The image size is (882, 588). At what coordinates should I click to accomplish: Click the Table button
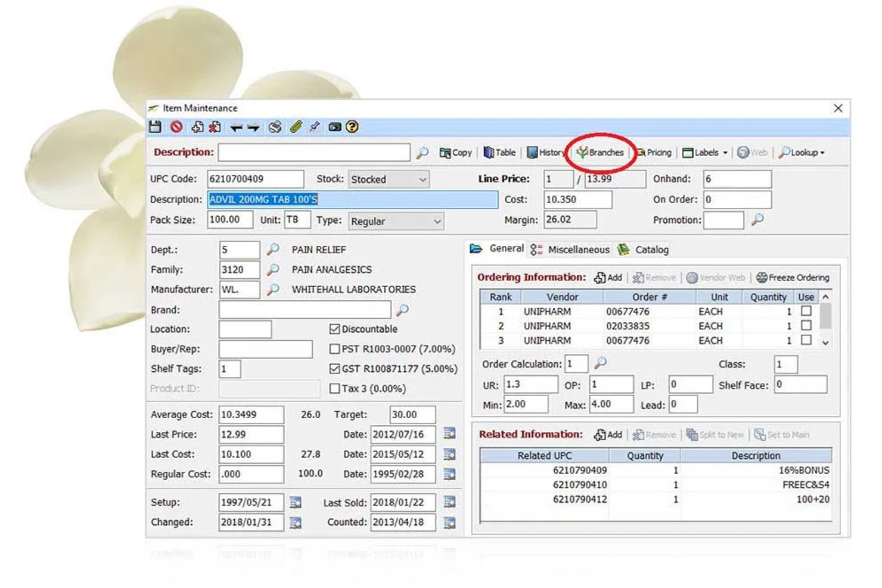[499, 153]
